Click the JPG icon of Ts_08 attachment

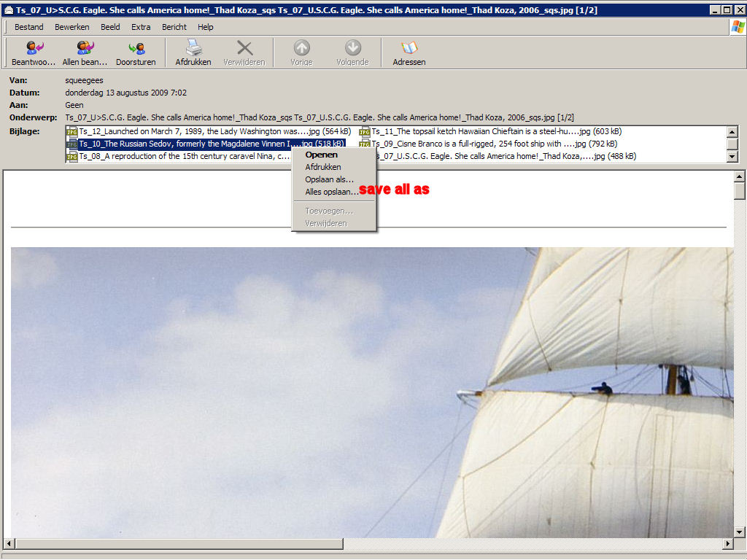pos(72,156)
